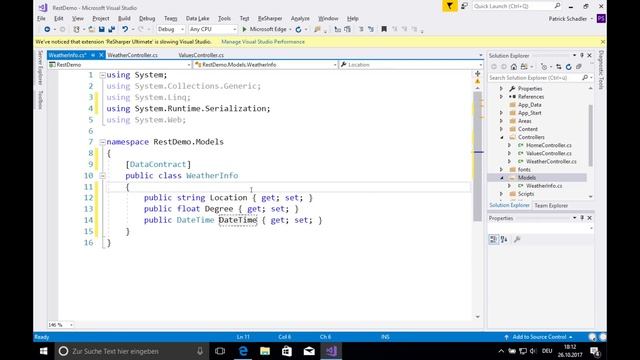640x360 pixels.
Task: Switch to the ValuesController.cs tab
Action: coord(201,55)
